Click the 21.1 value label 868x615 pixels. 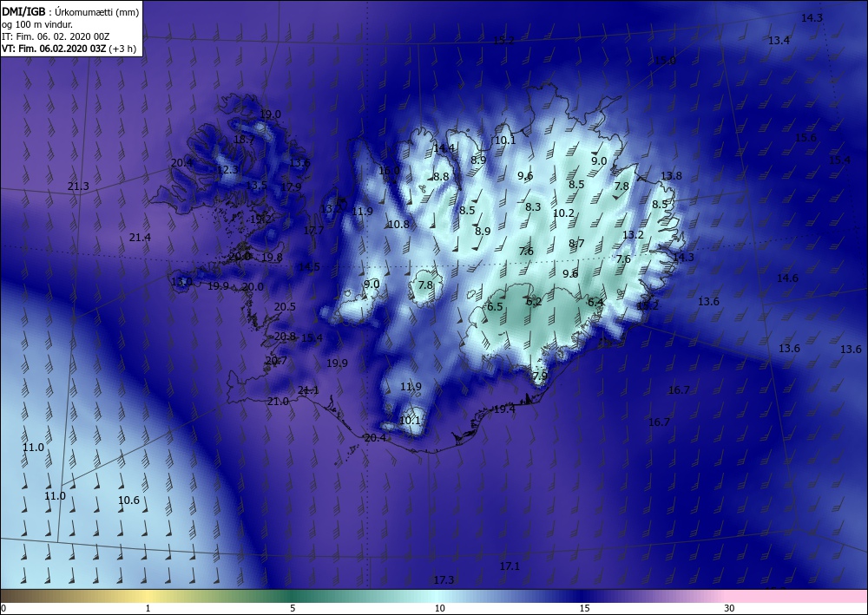(x=308, y=390)
